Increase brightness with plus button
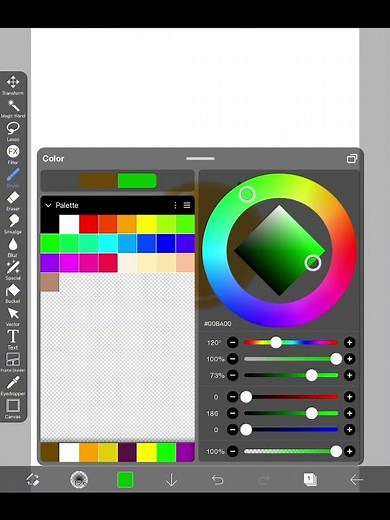Image resolution: width=390 pixels, height=520 pixels. point(349,375)
